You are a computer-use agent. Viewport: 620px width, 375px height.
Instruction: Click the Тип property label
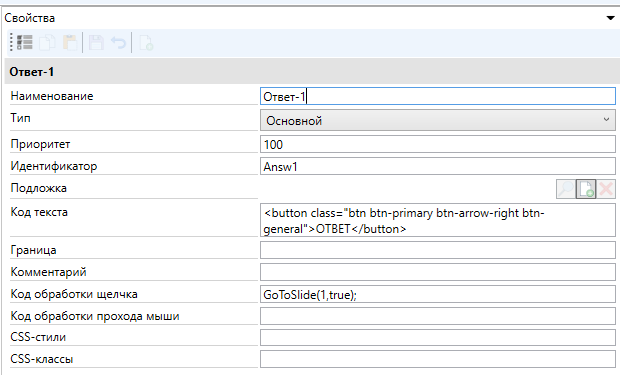point(21,118)
